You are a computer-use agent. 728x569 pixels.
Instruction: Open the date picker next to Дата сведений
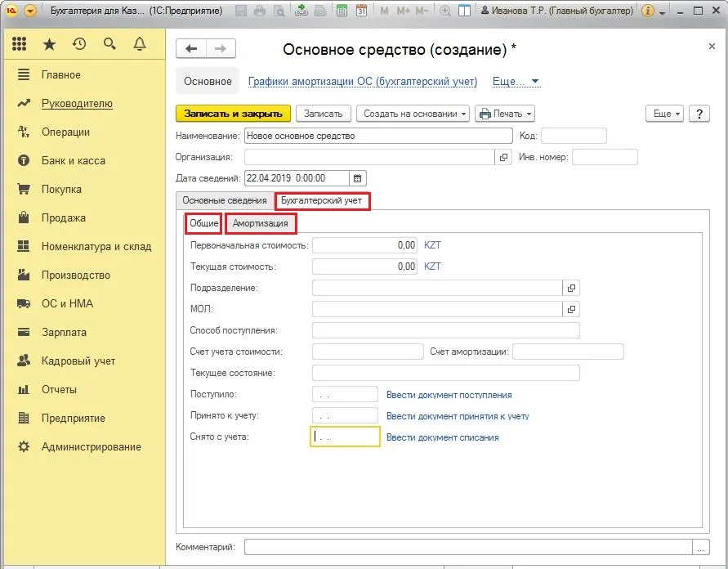tap(358, 178)
